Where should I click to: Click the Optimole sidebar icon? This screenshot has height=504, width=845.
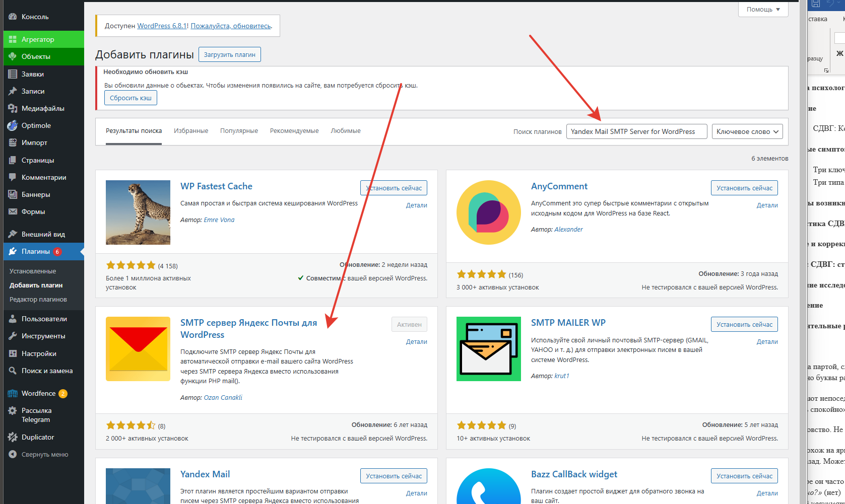coord(13,125)
